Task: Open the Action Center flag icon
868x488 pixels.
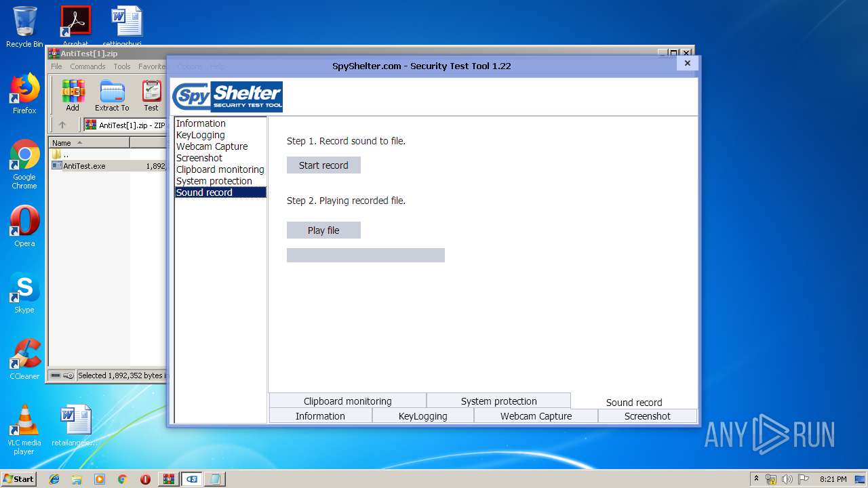Action: pos(802,479)
